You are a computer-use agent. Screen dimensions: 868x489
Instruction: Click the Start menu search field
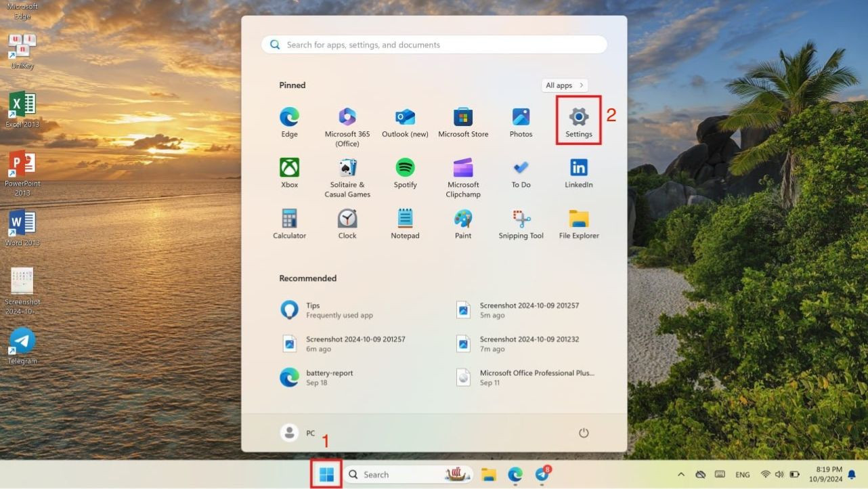click(433, 45)
